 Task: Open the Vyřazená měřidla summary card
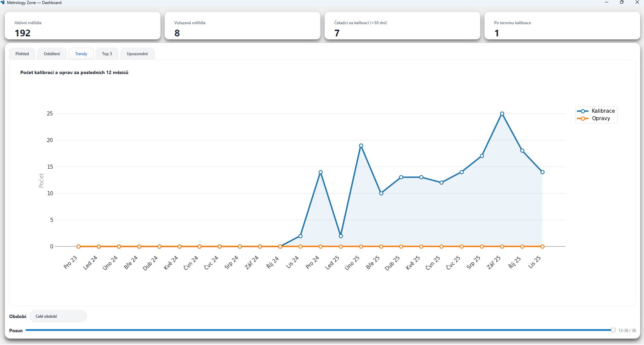pos(242,26)
